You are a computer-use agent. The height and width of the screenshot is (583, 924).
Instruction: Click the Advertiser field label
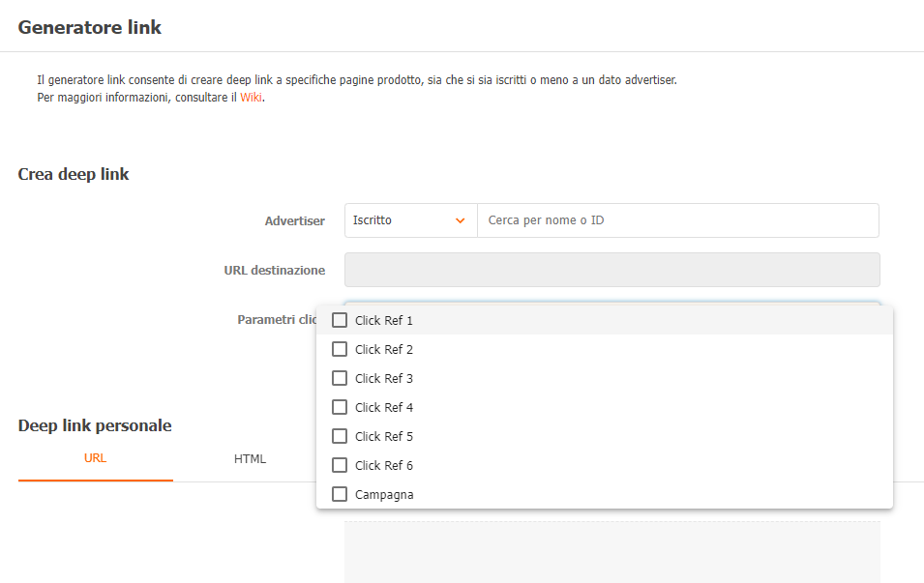(x=294, y=221)
